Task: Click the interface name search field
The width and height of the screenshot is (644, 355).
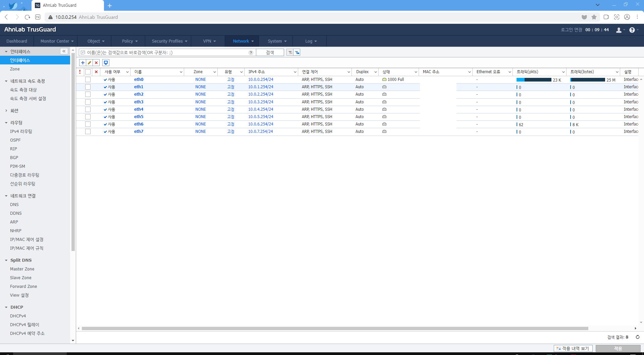Action: [167, 53]
